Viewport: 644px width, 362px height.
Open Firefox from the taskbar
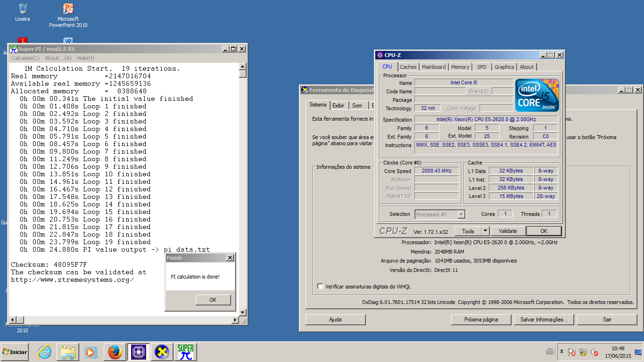tap(115, 352)
